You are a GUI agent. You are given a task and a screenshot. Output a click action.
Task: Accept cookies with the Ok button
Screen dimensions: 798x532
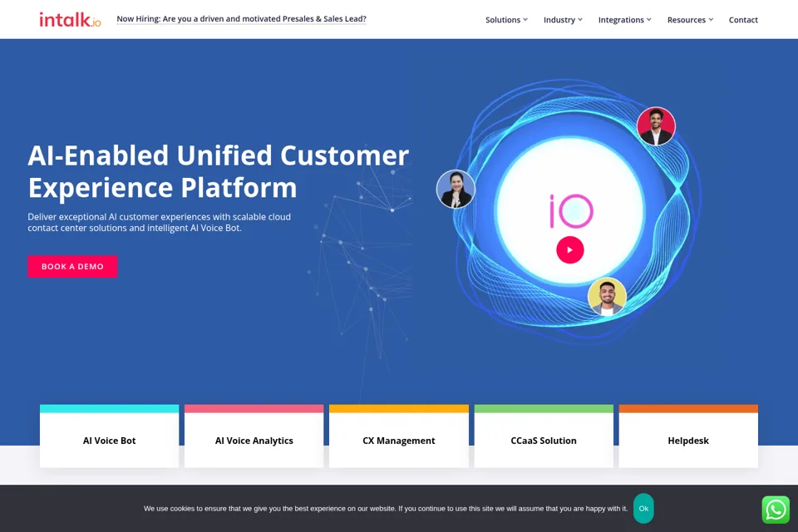pos(643,508)
